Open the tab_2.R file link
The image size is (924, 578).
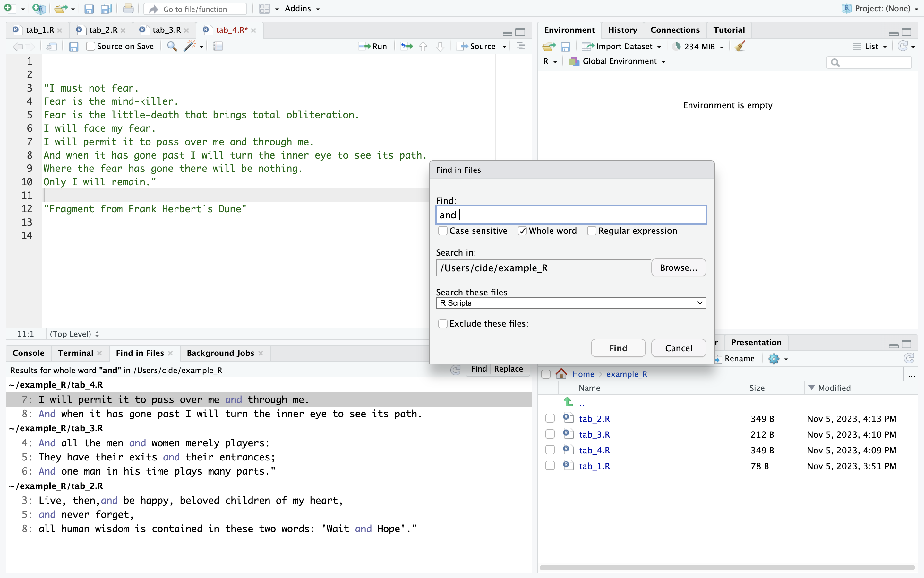(x=594, y=419)
